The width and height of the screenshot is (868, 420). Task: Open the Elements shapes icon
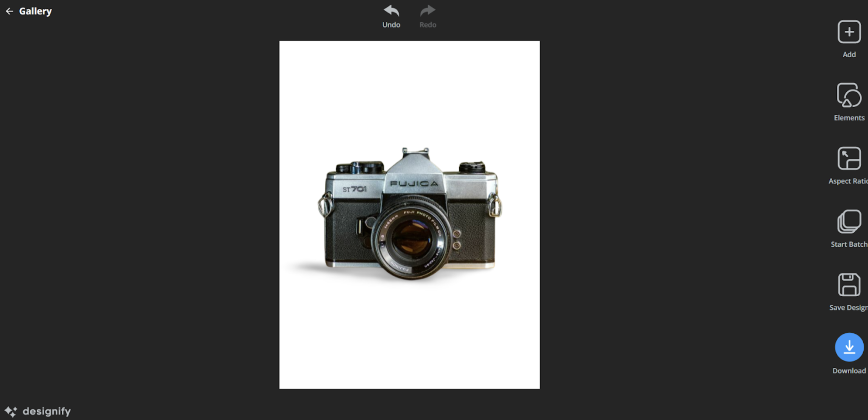click(849, 95)
